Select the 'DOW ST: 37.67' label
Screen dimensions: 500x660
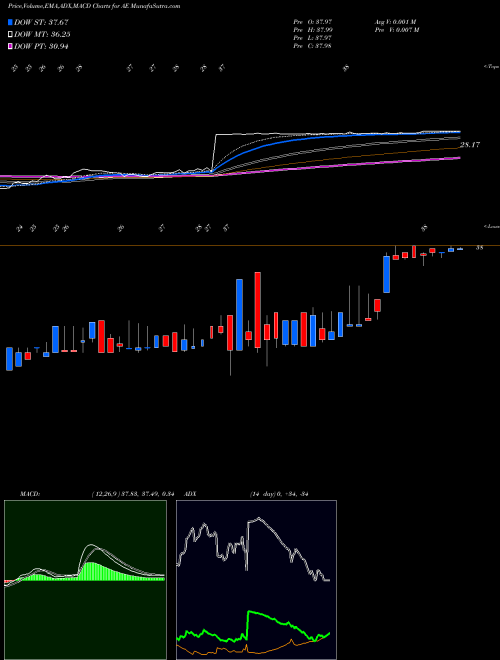coord(41,22)
